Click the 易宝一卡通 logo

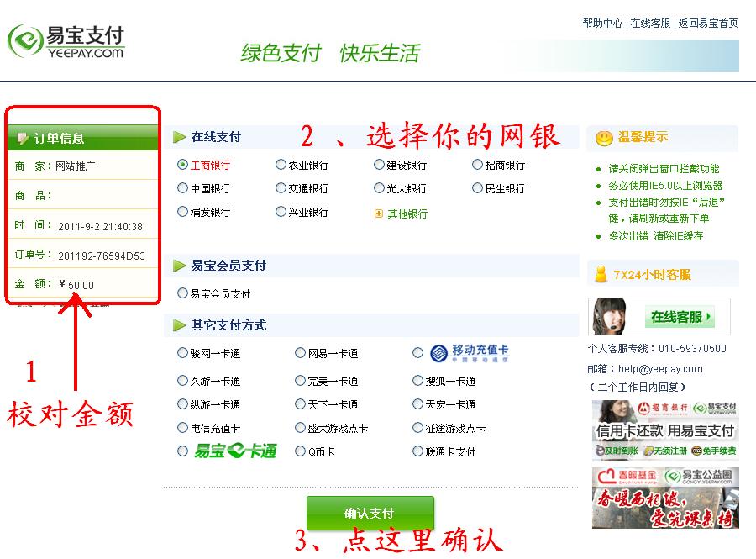[x=235, y=451]
